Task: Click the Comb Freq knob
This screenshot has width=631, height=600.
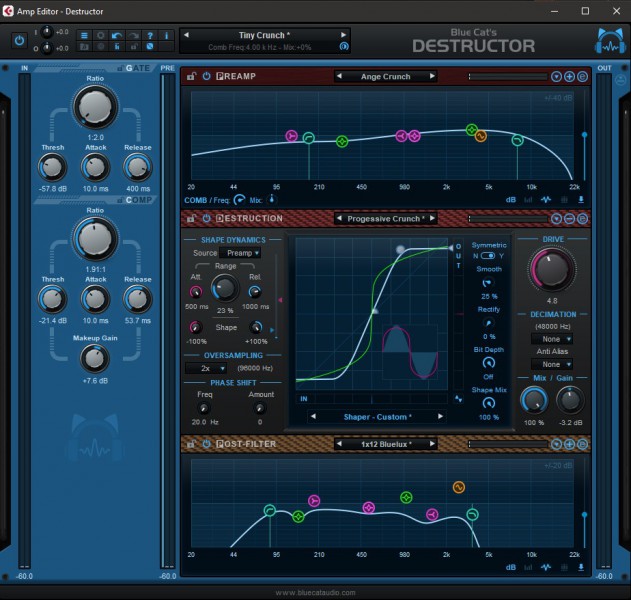Action: point(239,200)
